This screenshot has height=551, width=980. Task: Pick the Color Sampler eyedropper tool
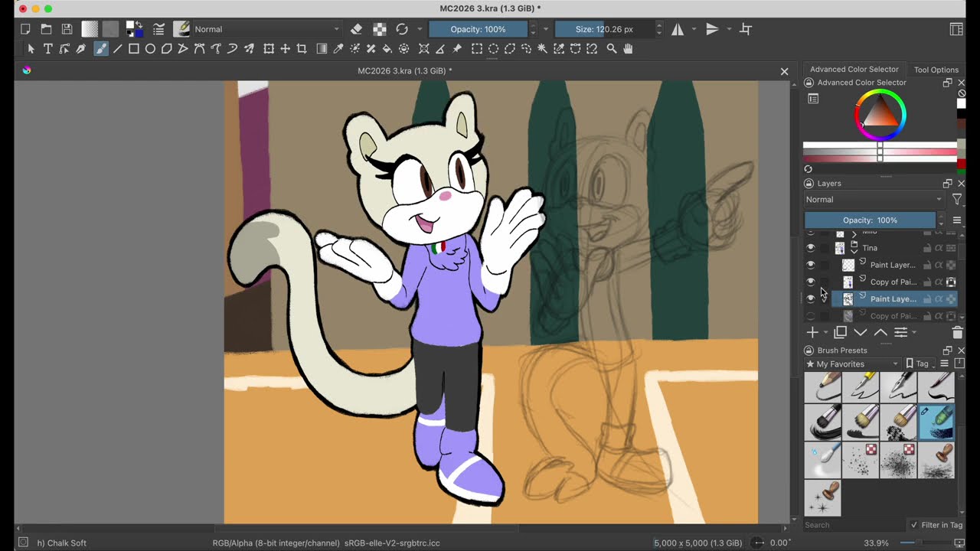tap(338, 48)
